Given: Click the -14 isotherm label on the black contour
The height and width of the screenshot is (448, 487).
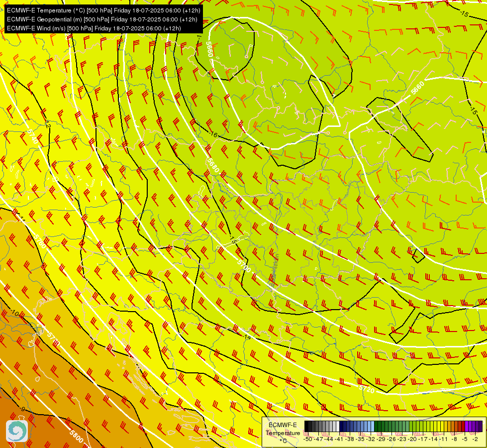Looking at the screenshot, I should (247, 336).
